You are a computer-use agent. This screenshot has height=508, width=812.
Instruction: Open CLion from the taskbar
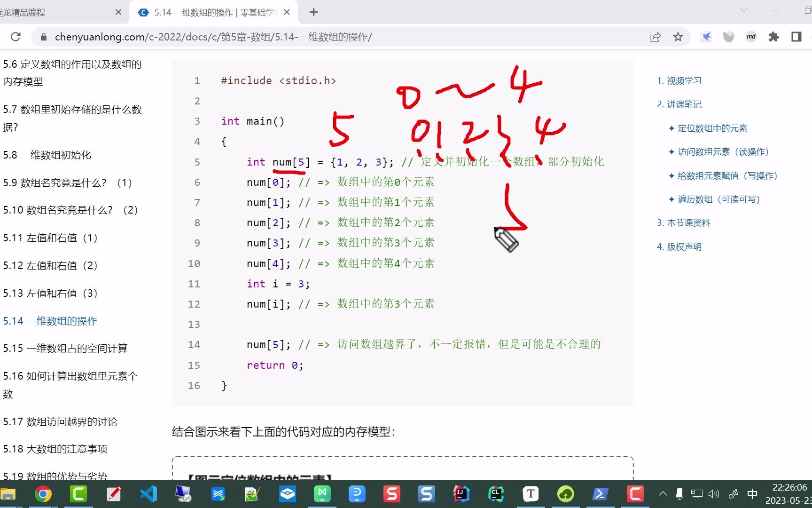click(496, 494)
